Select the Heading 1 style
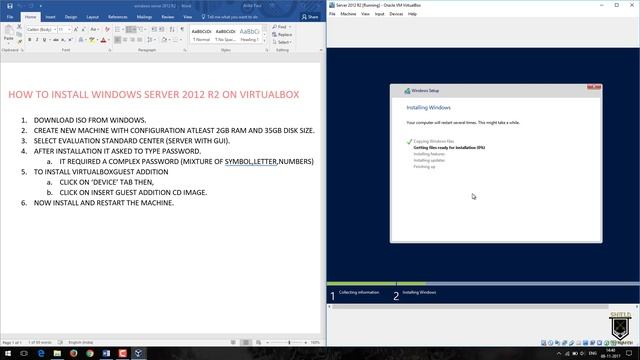This screenshot has width=640, height=360. coord(249,35)
